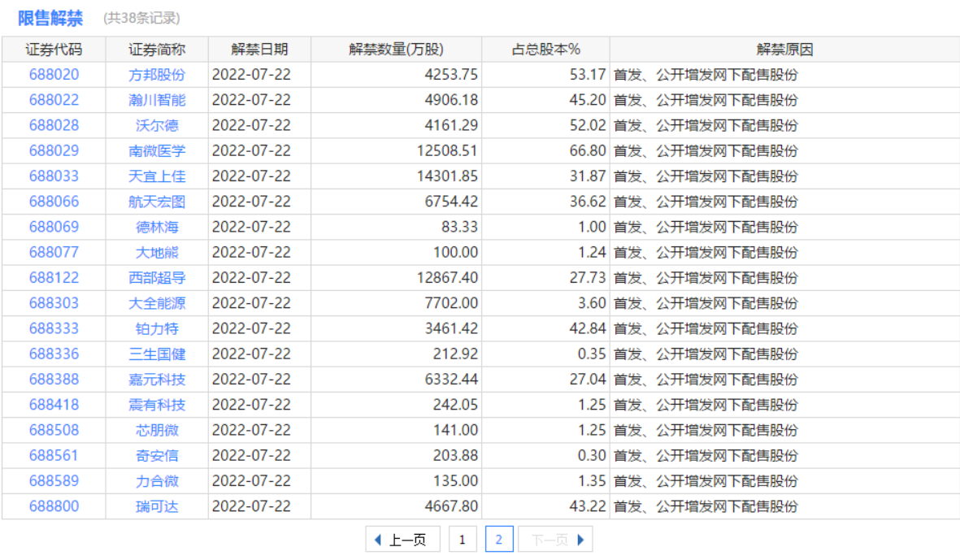Click the disabled next page (下一页) button
The image size is (960, 560).
coord(556,540)
